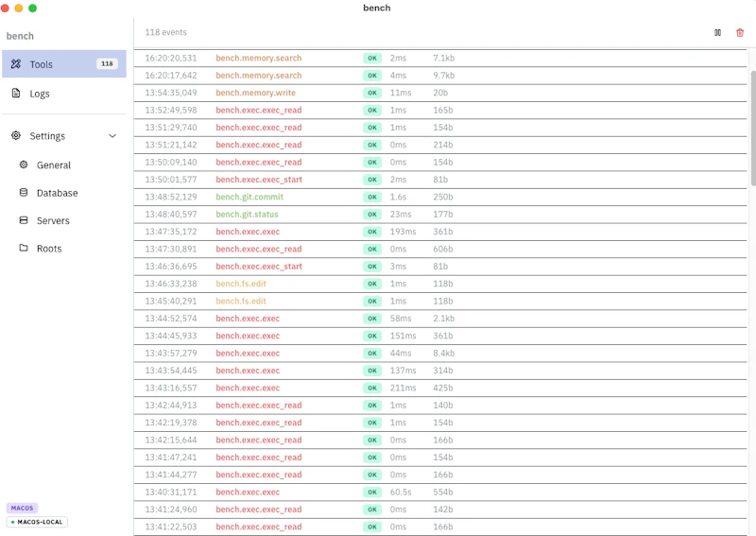This screenshot has width=756, height=536.
Task: Select the bench.memory.write event
Action: coord(440,93)
